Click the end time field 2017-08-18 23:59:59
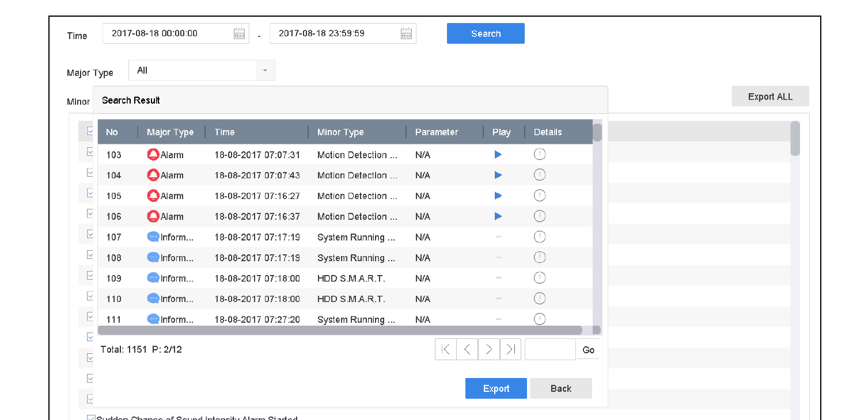Viewport: 868px width, 420px height. pos(343,33)
